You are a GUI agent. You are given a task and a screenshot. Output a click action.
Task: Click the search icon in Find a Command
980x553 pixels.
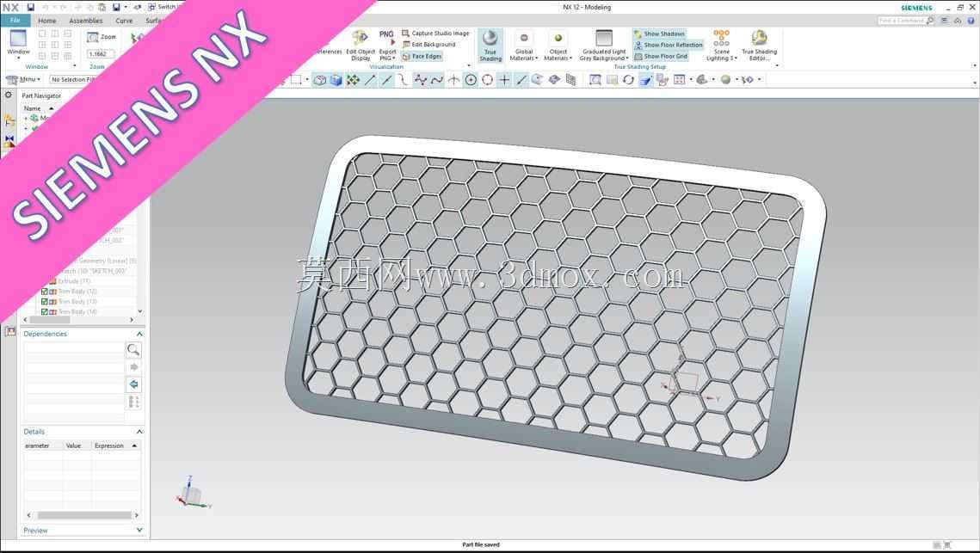930,21
